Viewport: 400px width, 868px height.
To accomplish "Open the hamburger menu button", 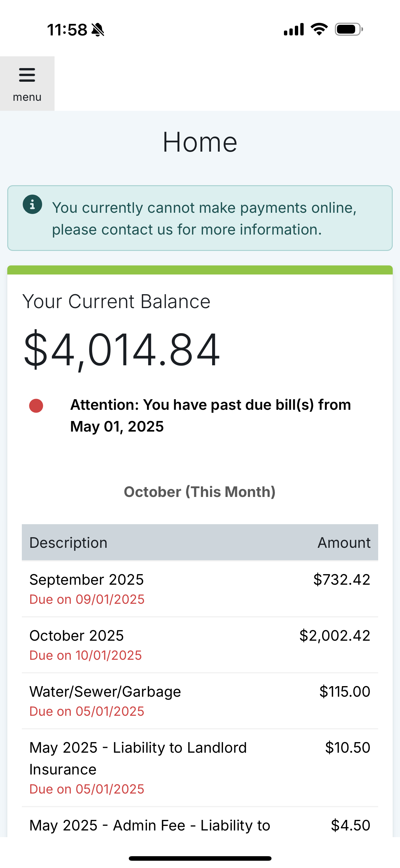I will pyautogui.click(x=27, y=83).
